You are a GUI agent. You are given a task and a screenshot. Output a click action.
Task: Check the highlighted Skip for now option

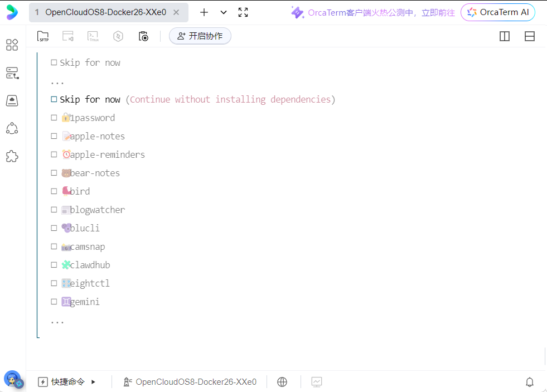[54, 99]
